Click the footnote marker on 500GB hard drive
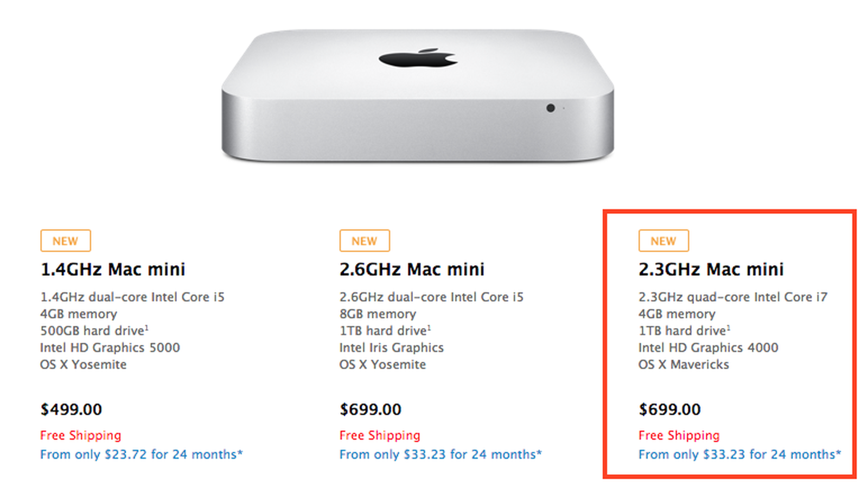 (148, 328)
